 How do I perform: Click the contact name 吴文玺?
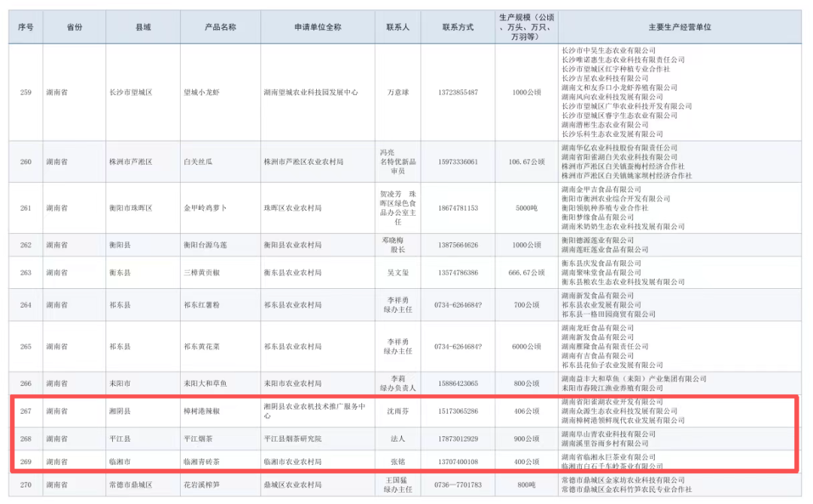tap(397, 272)
